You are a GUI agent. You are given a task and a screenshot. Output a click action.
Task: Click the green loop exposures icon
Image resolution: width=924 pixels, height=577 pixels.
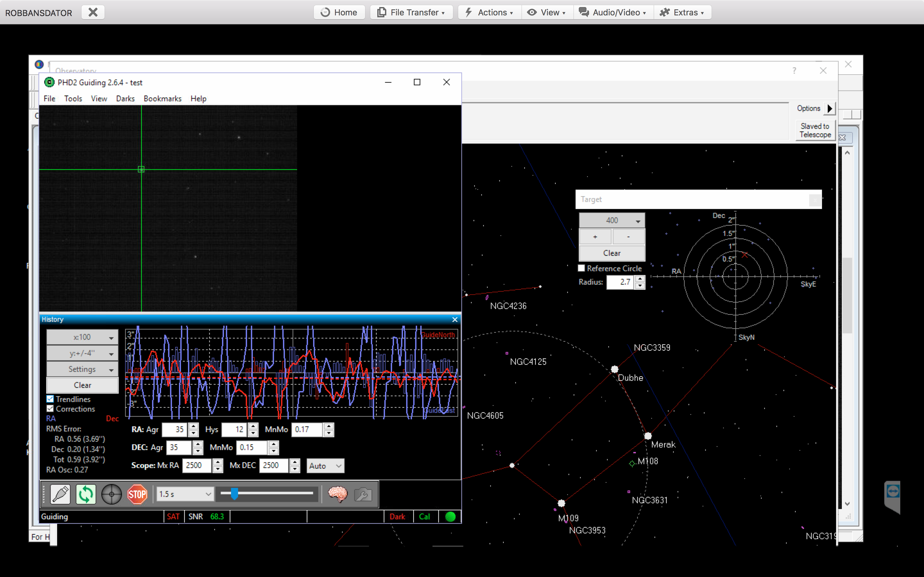(x=86, y=494)
